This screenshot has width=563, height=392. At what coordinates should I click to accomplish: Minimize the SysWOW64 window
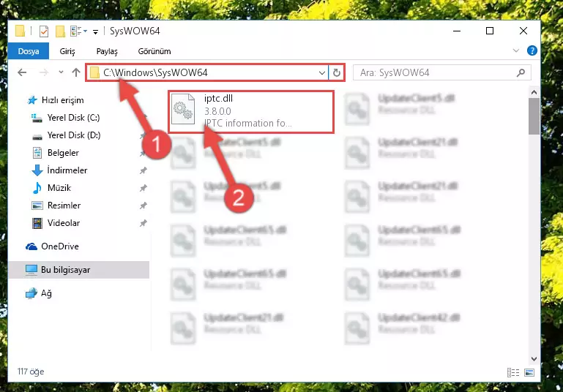pos(457,31)
